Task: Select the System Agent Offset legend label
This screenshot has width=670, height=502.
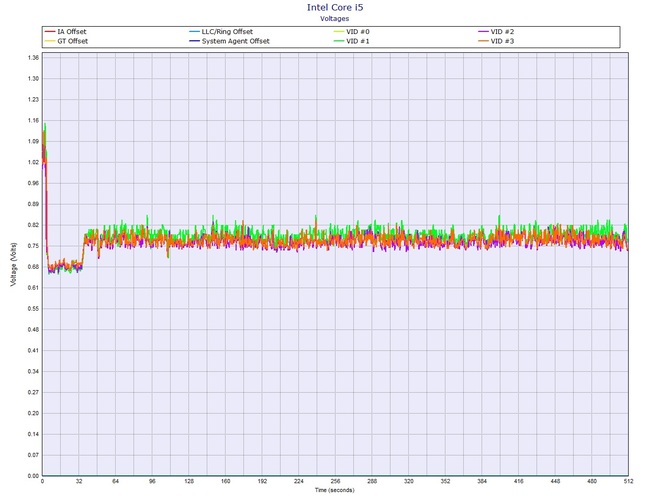Action: tap(235, 41)
